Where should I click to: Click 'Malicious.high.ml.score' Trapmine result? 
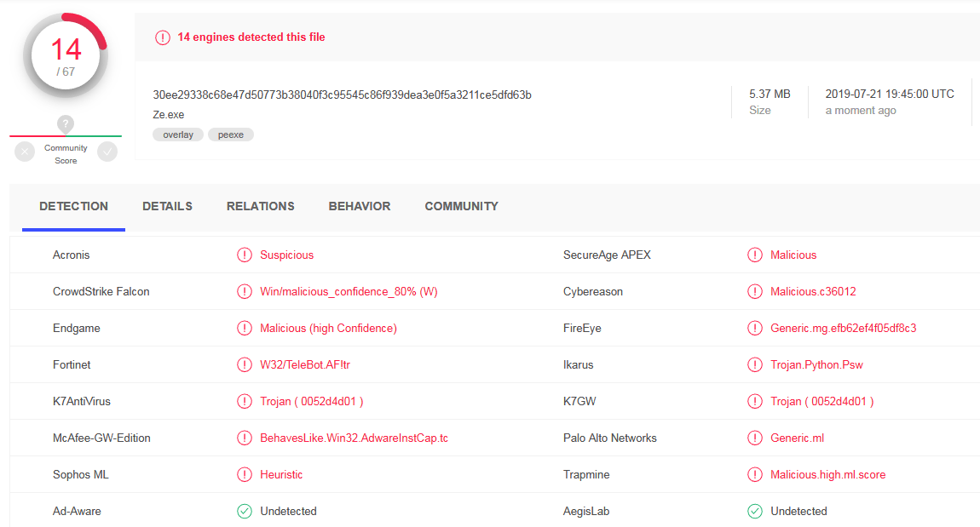(x=827, y=474)
